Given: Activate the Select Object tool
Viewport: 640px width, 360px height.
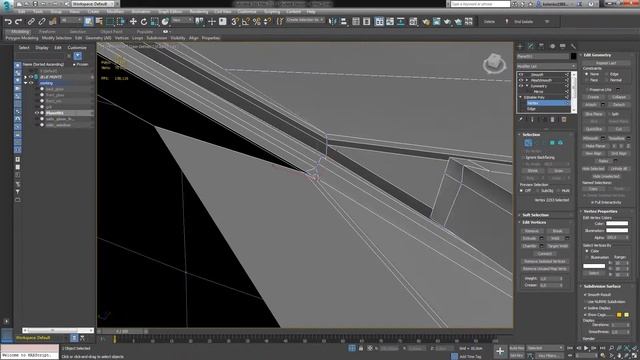Looking at the screenshot, I should 89,22.
